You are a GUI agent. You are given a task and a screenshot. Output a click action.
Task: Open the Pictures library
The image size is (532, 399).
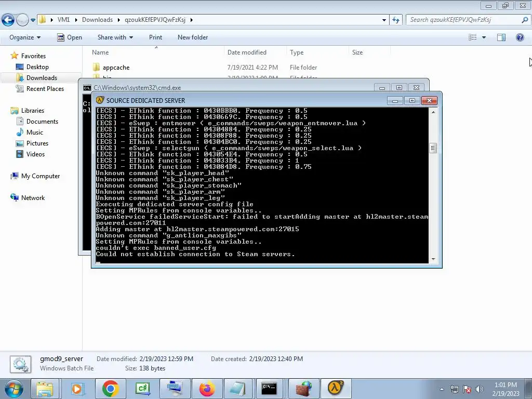(x=37, y=143)
